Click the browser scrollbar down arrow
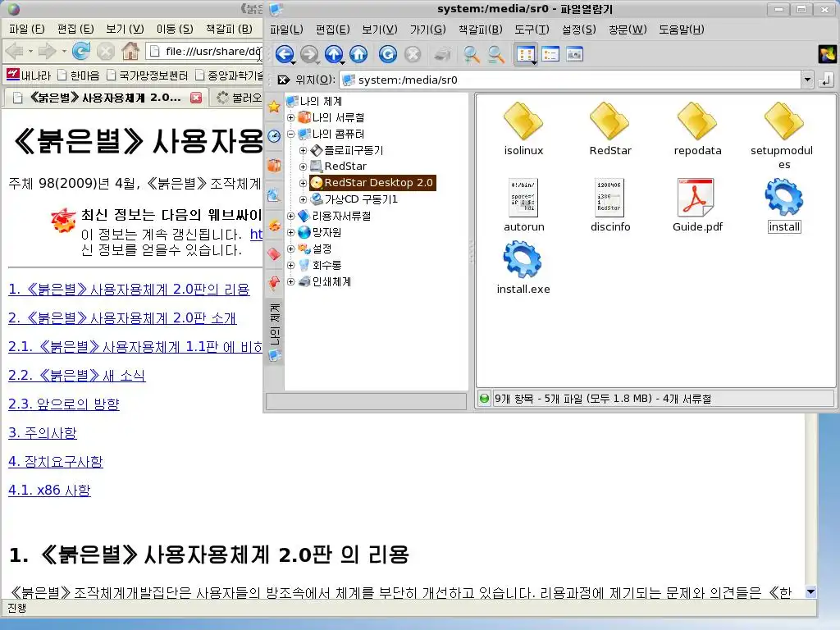840x630 pixels. tap(810, 592)
